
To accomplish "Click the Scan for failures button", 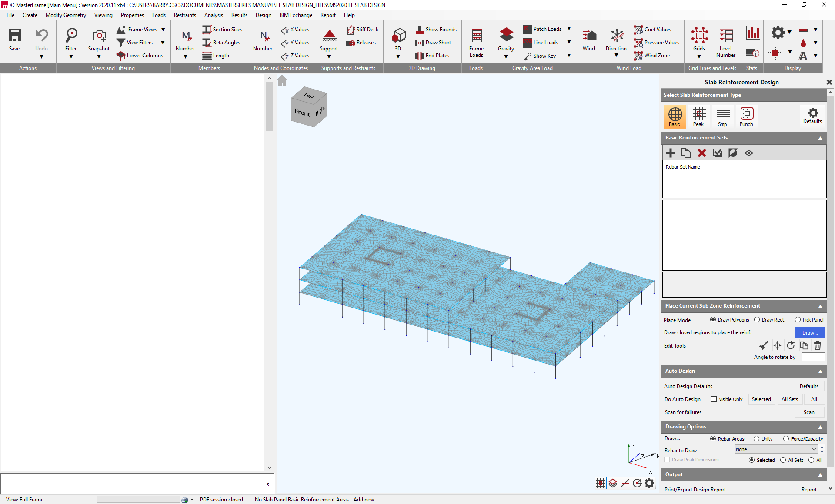I will pyautogui.click(x=808, y=412).
